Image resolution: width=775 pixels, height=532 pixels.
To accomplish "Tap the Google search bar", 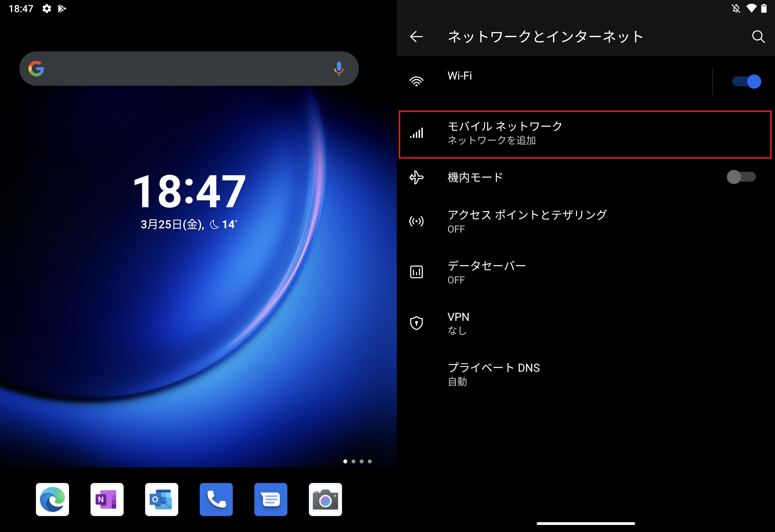I will [189, 69].
